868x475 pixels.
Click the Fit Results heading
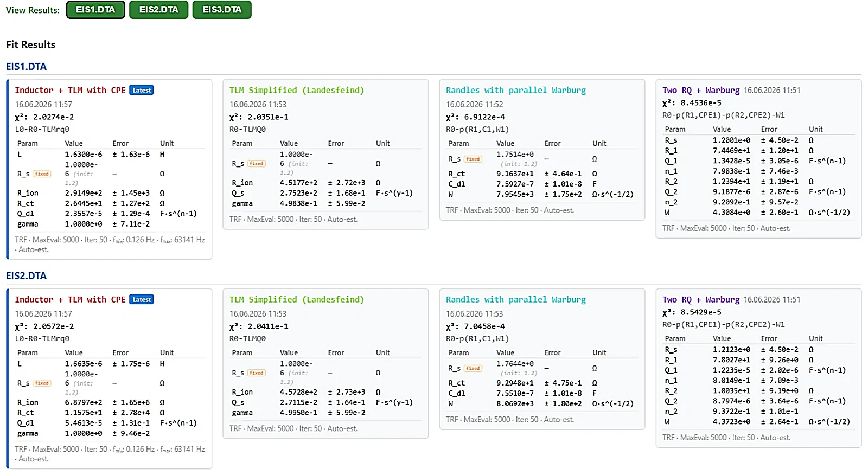[x=30, y=44]
